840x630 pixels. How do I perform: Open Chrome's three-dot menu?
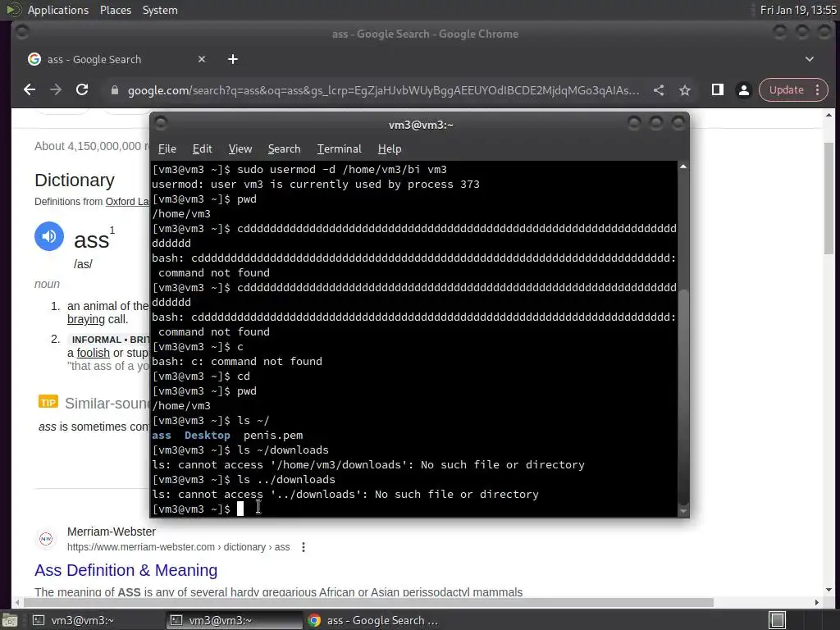pyautogui.click(x=818, y=90)
